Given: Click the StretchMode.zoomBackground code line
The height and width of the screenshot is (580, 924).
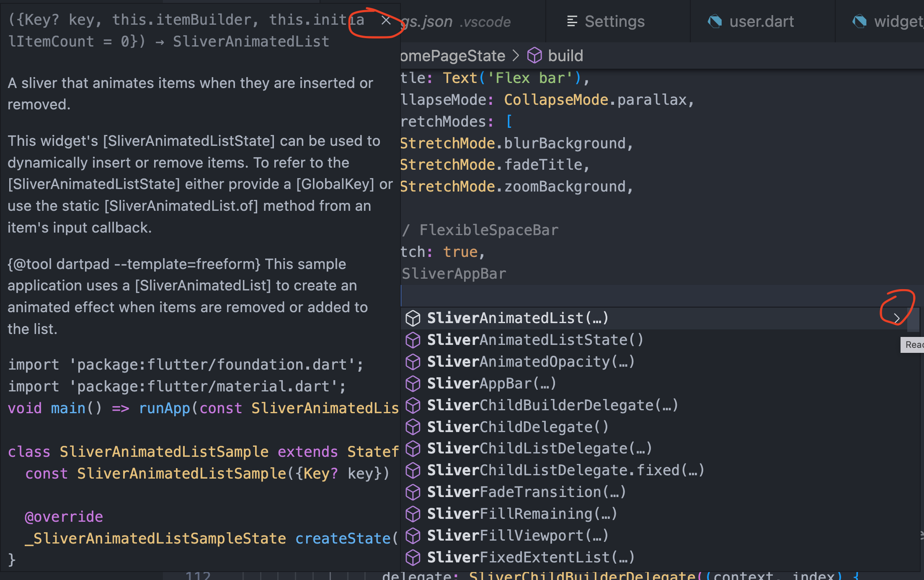Looking at the screenshot, I should (x=516, y=186).
